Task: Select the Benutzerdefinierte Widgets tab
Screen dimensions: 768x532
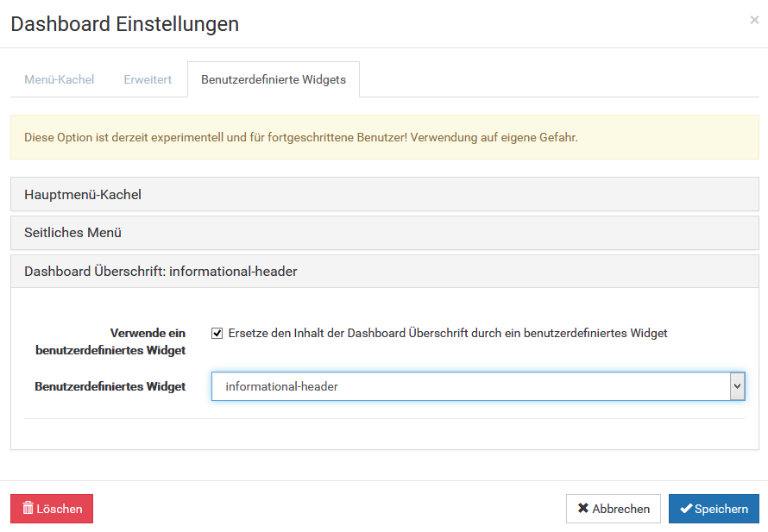Action: pyautogui.click(x=274, y=79)
